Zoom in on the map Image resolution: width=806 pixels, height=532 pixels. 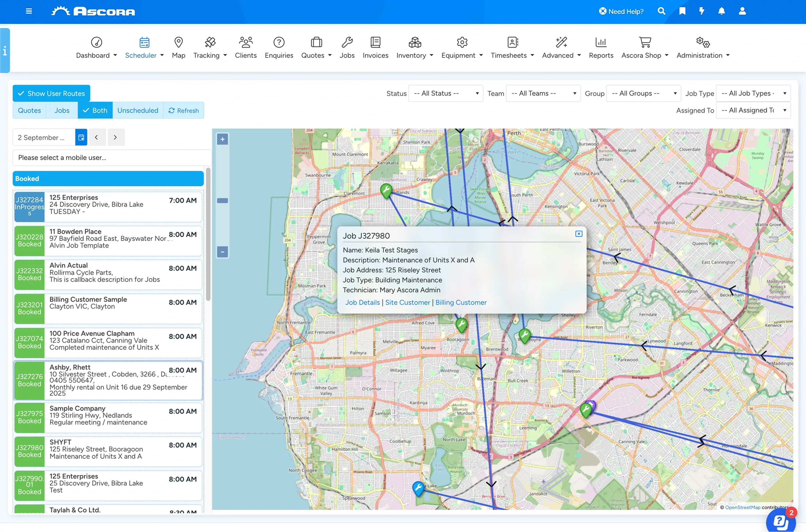pos(222,139)
